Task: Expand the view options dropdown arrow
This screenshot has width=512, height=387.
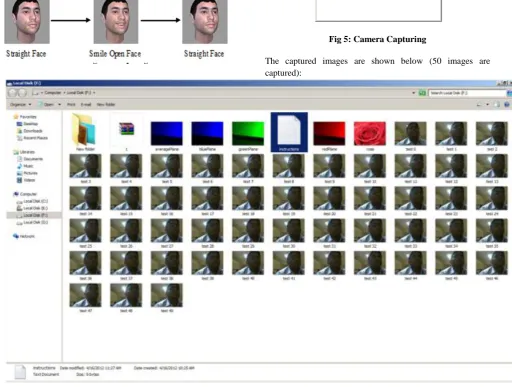Action: (487, 104)
